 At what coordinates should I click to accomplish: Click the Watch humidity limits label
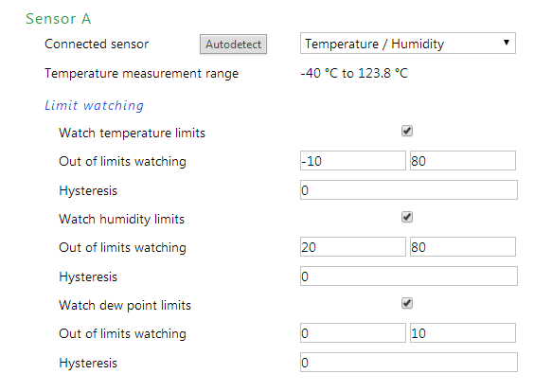(121, 219)
